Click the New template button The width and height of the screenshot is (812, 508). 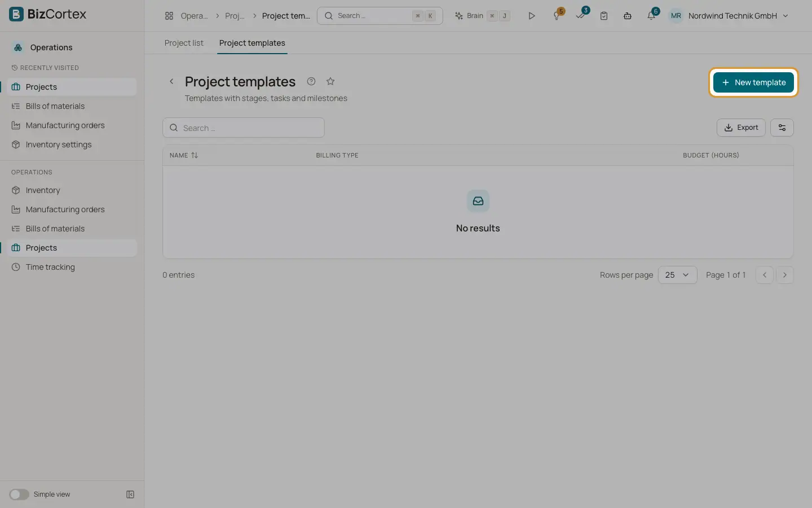coord(753,82)
